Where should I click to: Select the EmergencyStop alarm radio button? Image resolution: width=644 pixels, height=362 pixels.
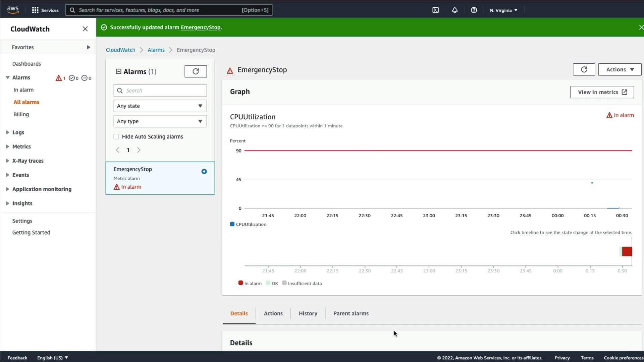(204, 172)
